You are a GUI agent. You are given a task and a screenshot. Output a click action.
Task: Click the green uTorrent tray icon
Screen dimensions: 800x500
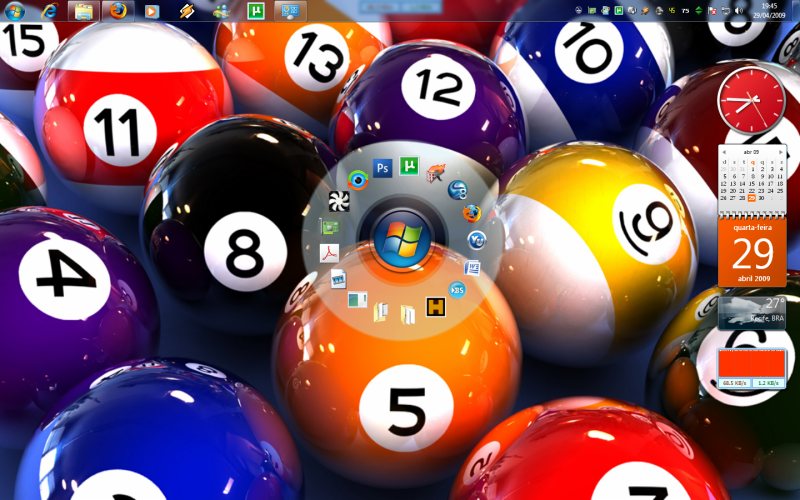[x=619, y=10]
